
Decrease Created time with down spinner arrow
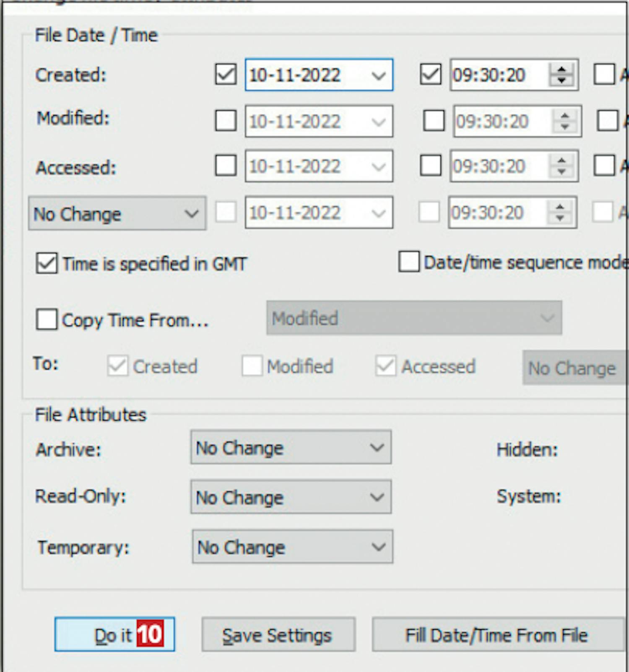point(561,81)
